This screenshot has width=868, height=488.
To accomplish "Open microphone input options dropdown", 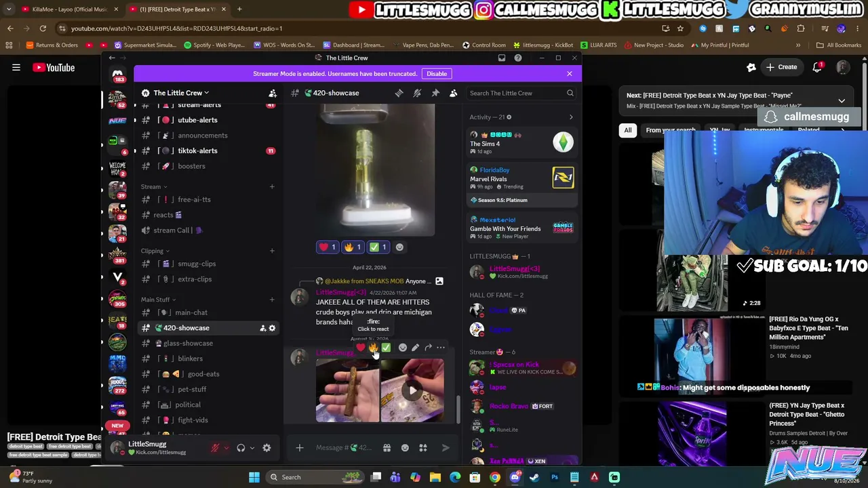I will (226, 448).
